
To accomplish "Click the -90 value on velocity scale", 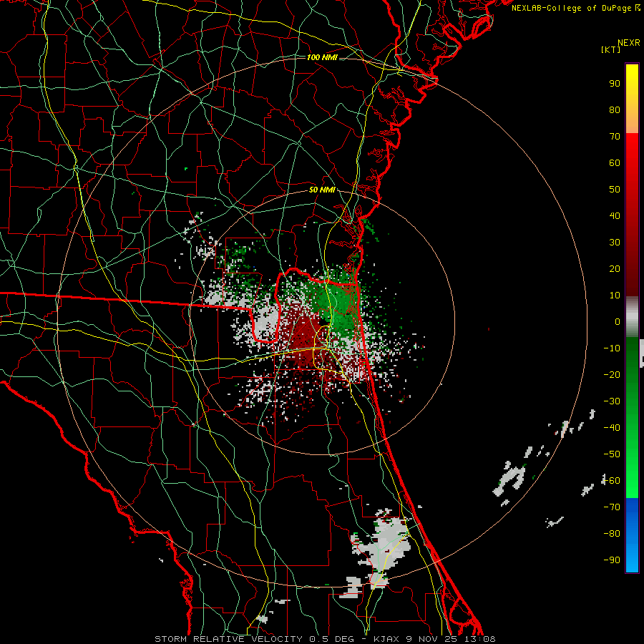I will [x=612, y=560].
